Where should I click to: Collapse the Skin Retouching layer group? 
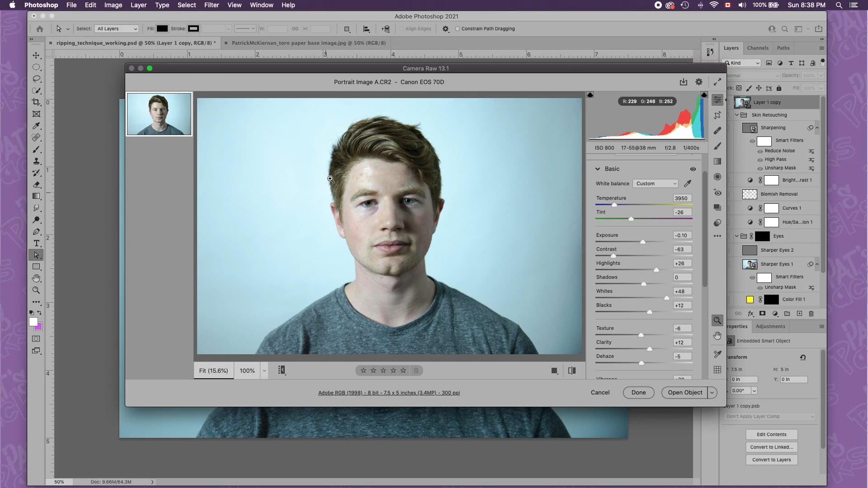737,115
